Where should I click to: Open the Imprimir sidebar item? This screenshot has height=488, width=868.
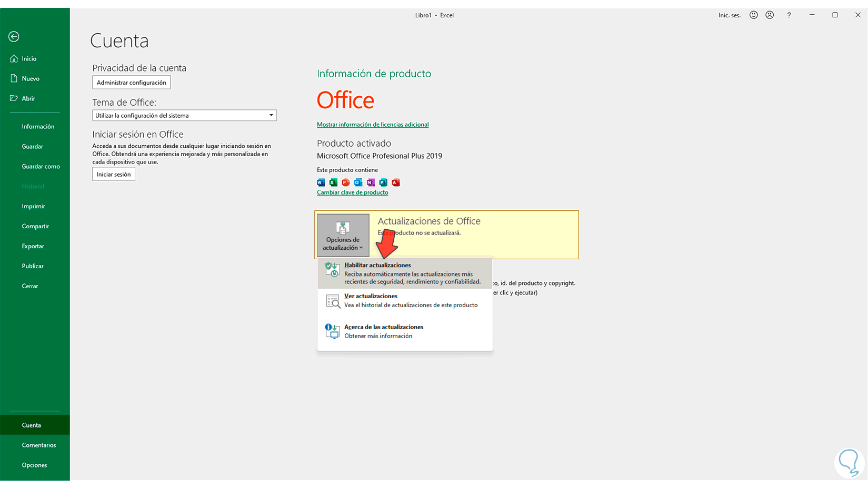[x=35, y=206]
